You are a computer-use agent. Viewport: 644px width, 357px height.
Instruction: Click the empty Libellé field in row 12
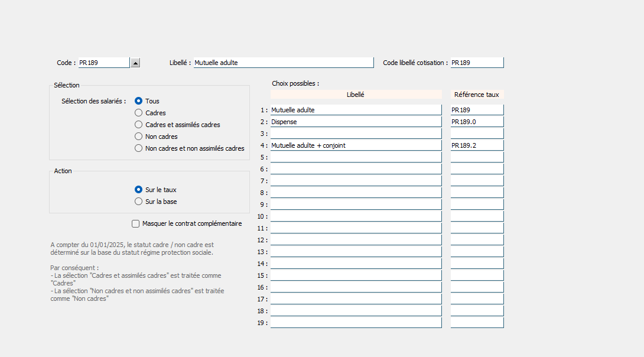pyautogui.click(x=356, y=241)
